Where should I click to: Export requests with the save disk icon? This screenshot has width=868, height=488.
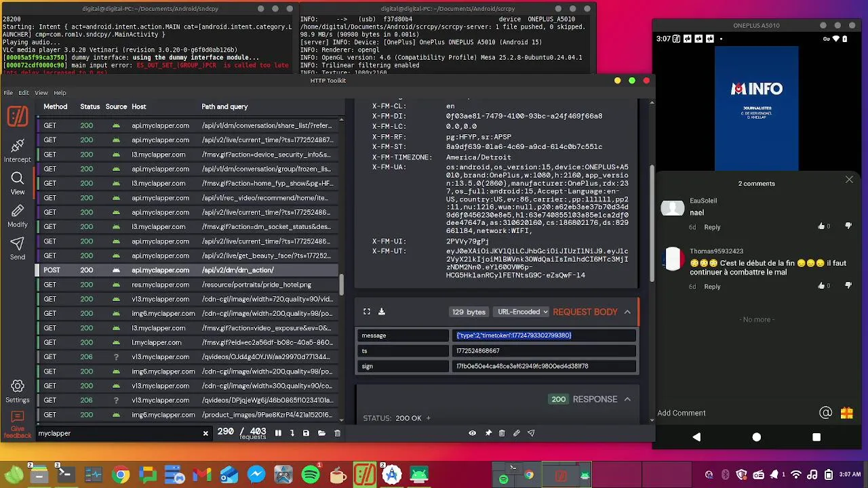pyautogui.click(x=307, y=433)
